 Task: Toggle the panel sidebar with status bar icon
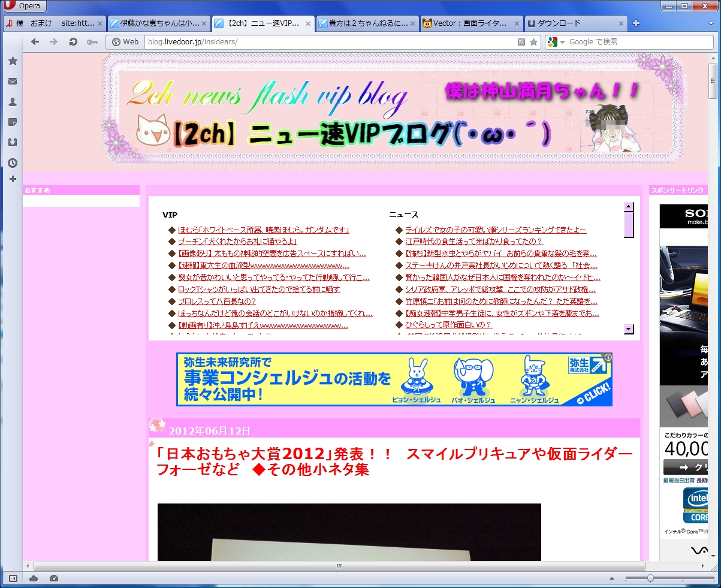click(x=13, y=578)
